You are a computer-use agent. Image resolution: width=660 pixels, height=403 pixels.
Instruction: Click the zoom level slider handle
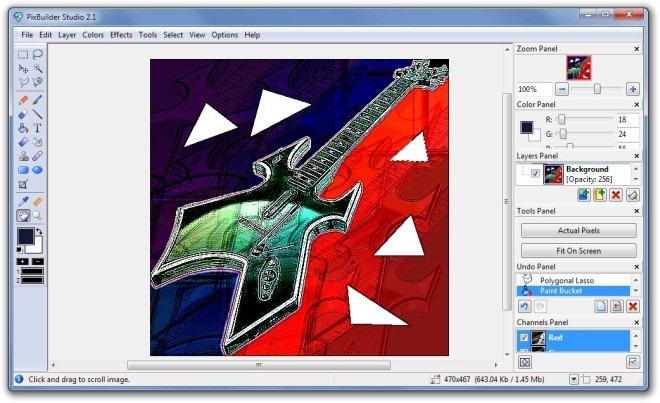597,89
